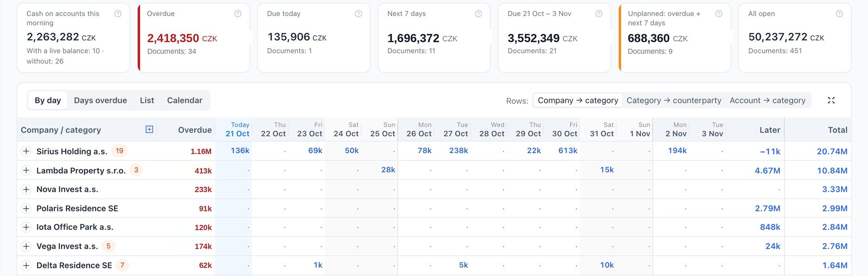Open help icon on Unplanned overdue card
This screenshot has height=276, width=868.
(x=719, y=14)
